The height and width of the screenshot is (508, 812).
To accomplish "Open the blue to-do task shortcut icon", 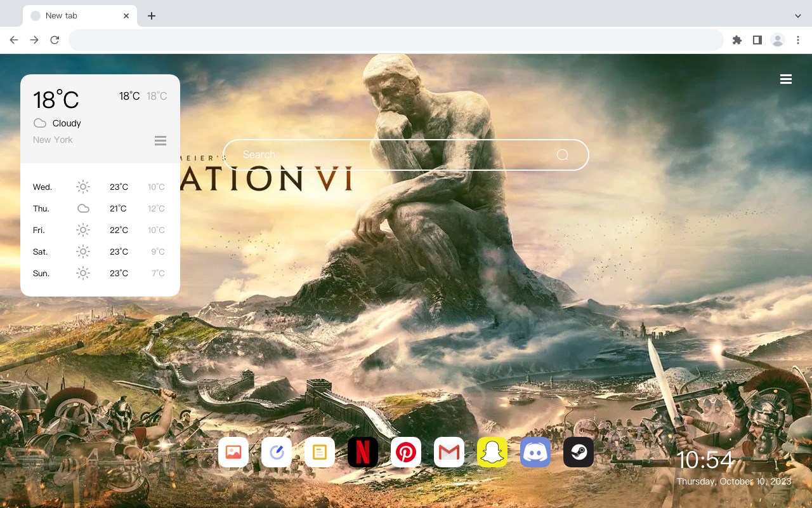I will coord(277,452).
